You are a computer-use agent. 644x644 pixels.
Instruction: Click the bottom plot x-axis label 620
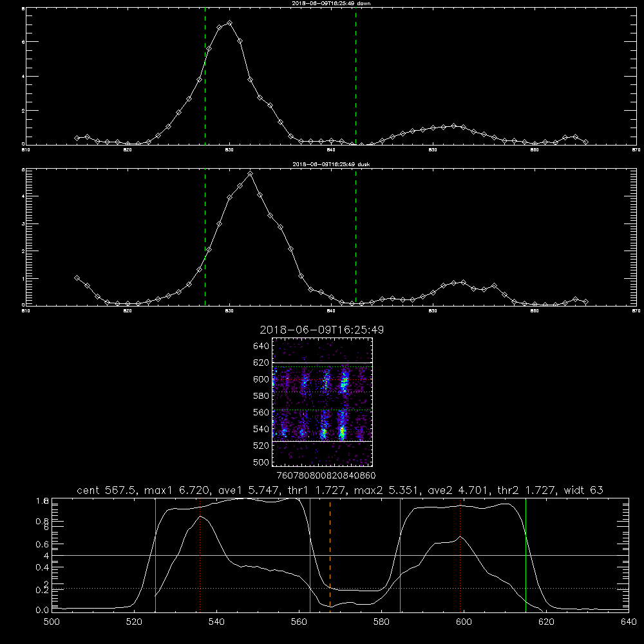coord(546,622)
